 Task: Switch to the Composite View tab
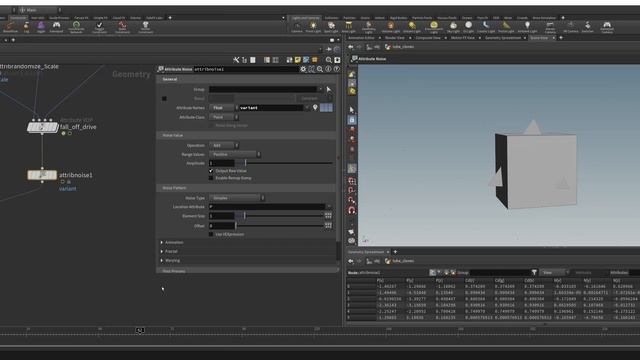click(x=428, y=38)
